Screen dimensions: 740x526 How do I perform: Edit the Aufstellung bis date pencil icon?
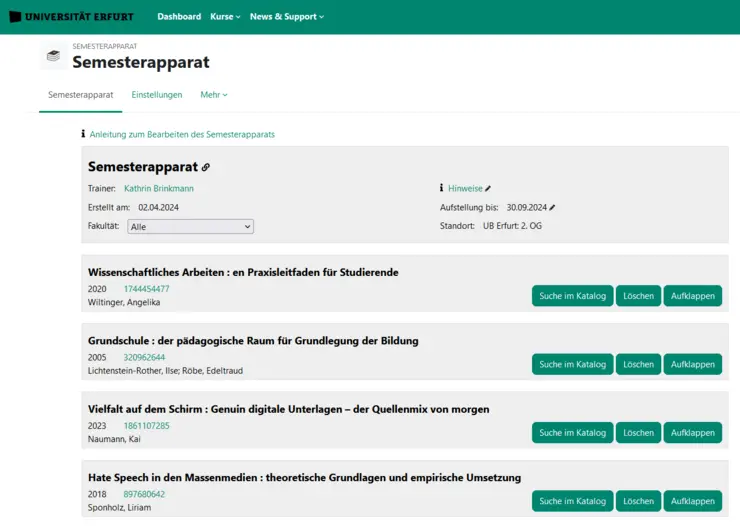coord(552,208)
